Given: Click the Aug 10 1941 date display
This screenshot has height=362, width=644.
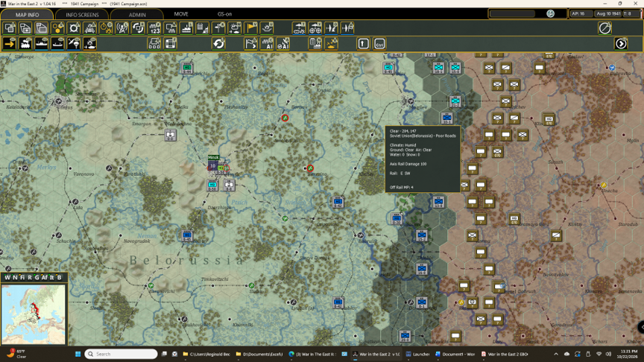Looking at the screenshot, I should [x=608, y=13].
